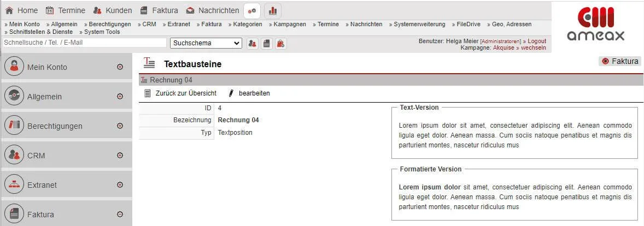The image size is (644, 226).
Task: Expand the CRM sidebar section
Action: pyautogui.click(x=120, y=156)
